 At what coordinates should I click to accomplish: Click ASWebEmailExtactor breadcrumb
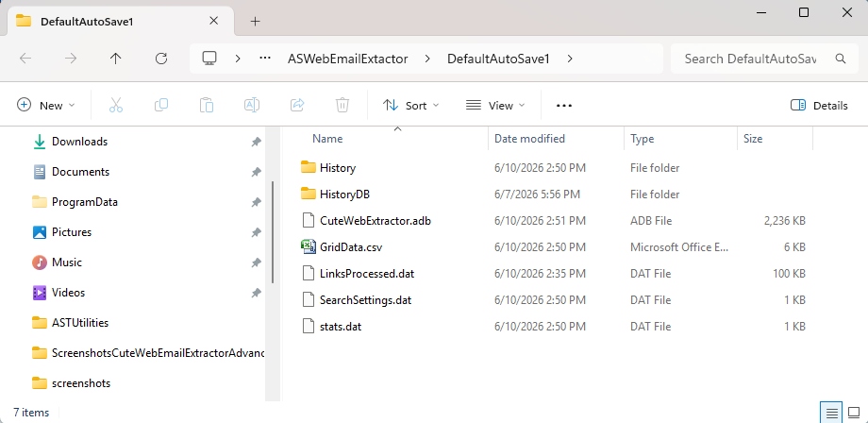point(347,59)
